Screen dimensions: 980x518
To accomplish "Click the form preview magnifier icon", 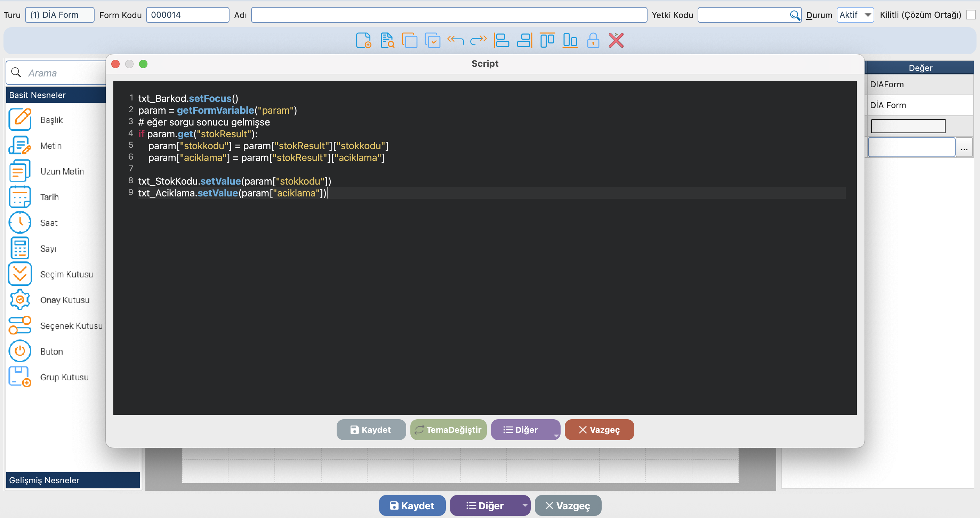I will [387, 40].
